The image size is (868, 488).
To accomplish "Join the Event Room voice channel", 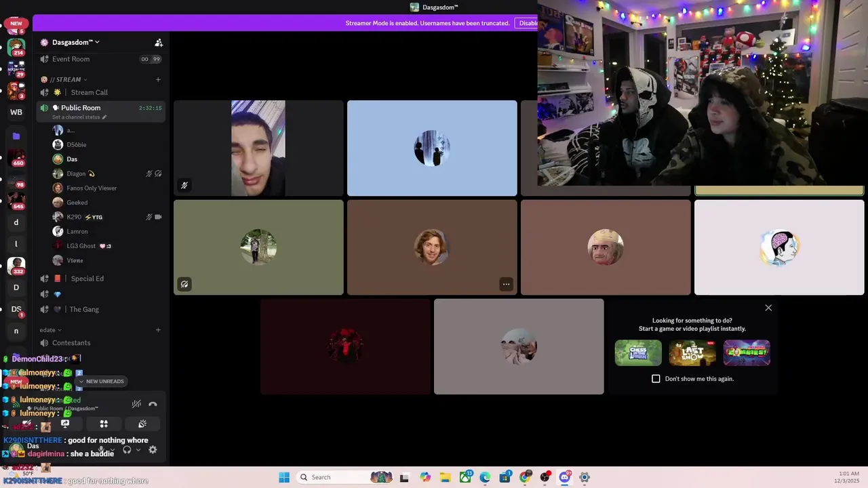I will pyautogui.click(x=100, y=59).
